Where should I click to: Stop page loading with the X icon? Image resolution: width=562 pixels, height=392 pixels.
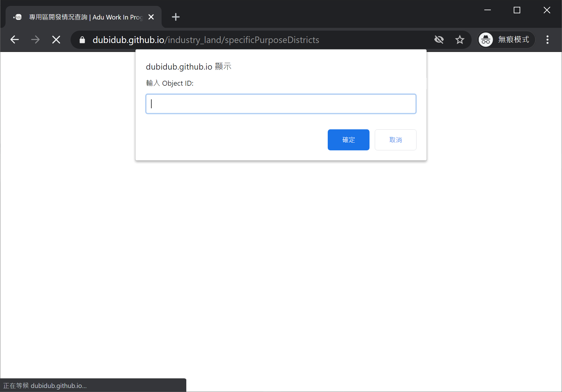point(56,40)
